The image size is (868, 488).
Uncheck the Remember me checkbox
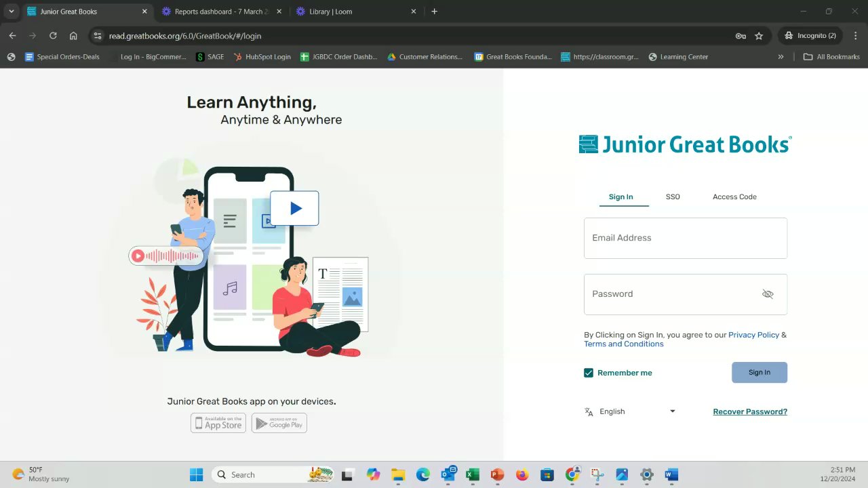point(589,373)
